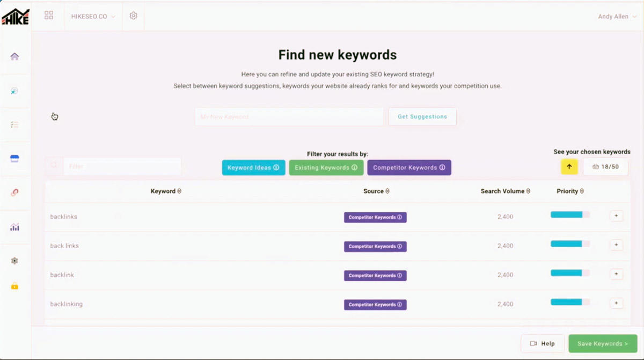Open the local storefront sidebar icon
644x360 pixels.
point(14,159)
